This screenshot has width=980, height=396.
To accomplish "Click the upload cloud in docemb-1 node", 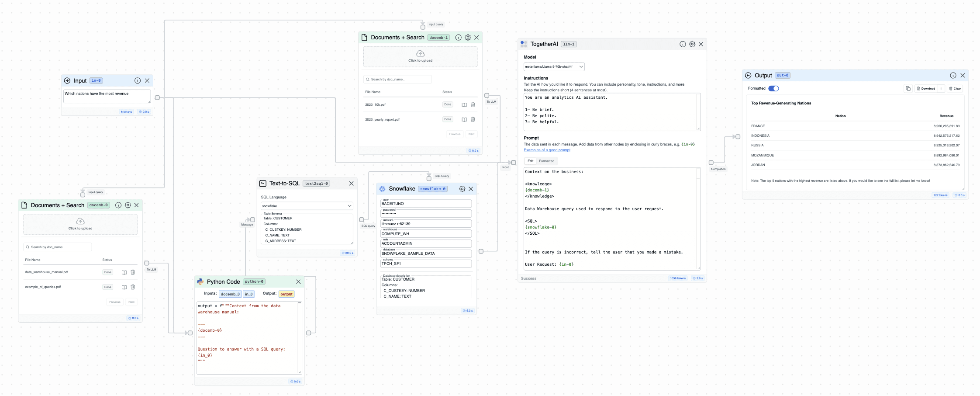I will 421,54.
